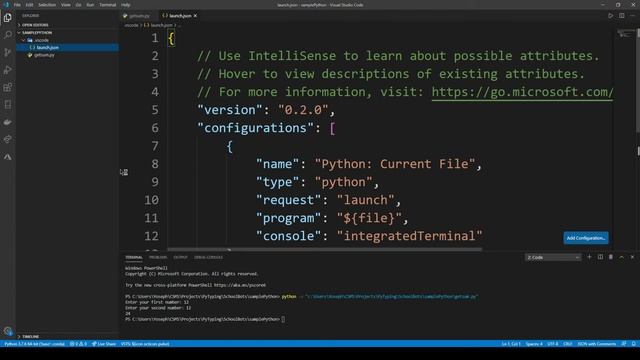640x360 pixels.
Task: Click .vscode in the editor breadcrumb
Action: [x=131, y=25]
